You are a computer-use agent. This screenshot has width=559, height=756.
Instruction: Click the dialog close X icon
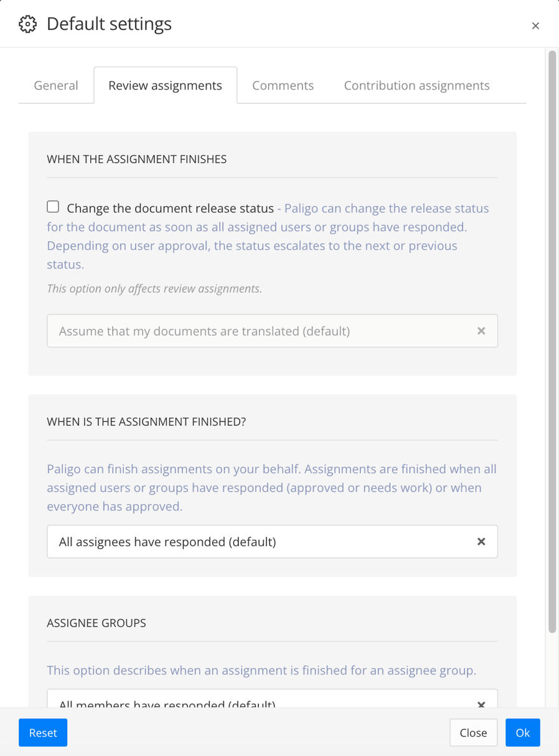click(536, 26)
